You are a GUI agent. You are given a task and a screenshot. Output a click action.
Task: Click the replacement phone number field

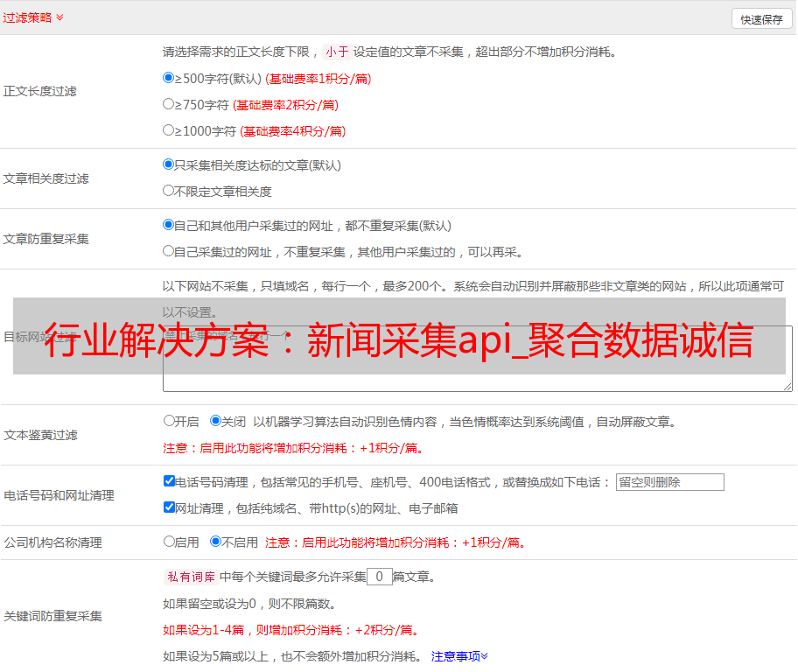pos(669,482)
